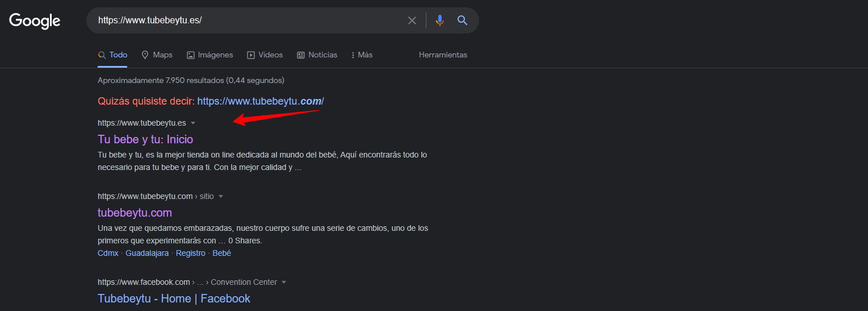Screen dimensions: 868x311
Task: Open the dropdown arrow after Convention Center
Action: [284, 282]
